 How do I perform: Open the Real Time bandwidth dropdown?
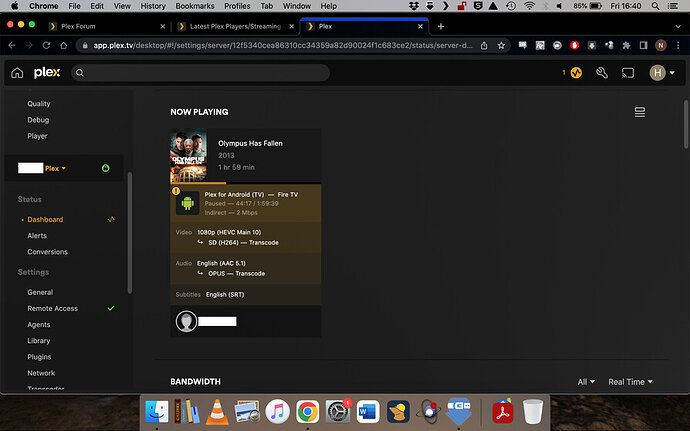pyautogui.click(x=630, y=382)
